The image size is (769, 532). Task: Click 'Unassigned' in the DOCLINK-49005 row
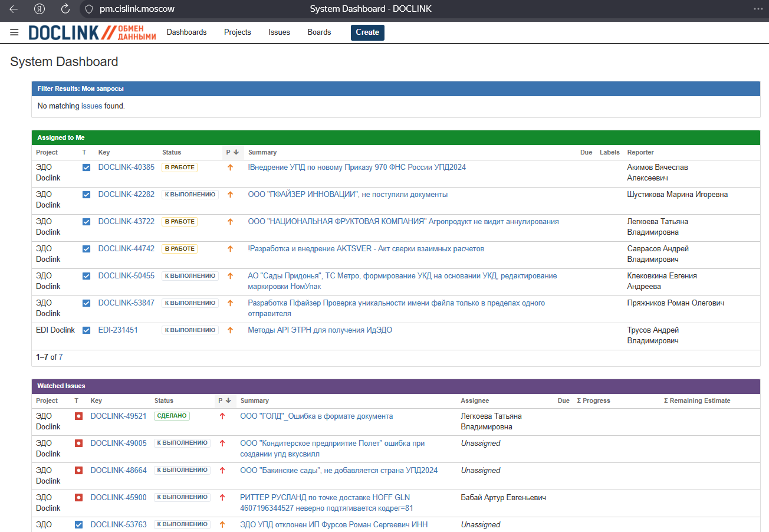481,444
